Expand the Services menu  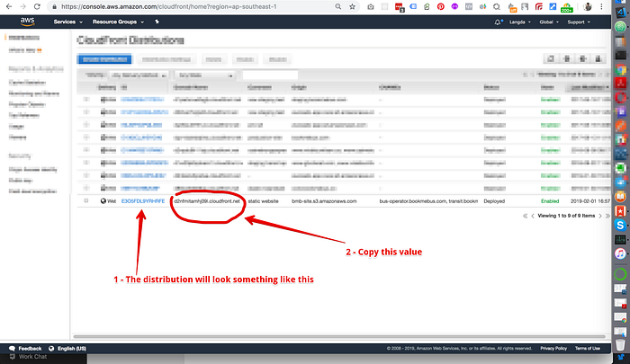pos(67,22)
